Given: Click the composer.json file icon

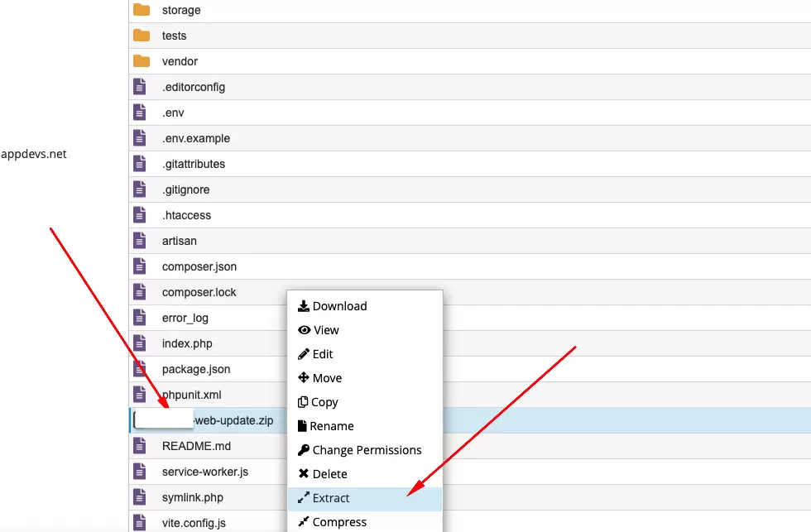Looking at the screenshot, I should tap(139, 266).
